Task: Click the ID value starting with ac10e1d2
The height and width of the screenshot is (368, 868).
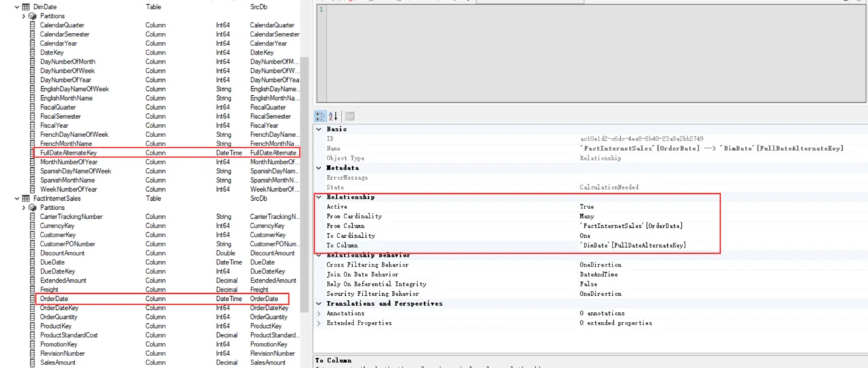Action: 642,139
